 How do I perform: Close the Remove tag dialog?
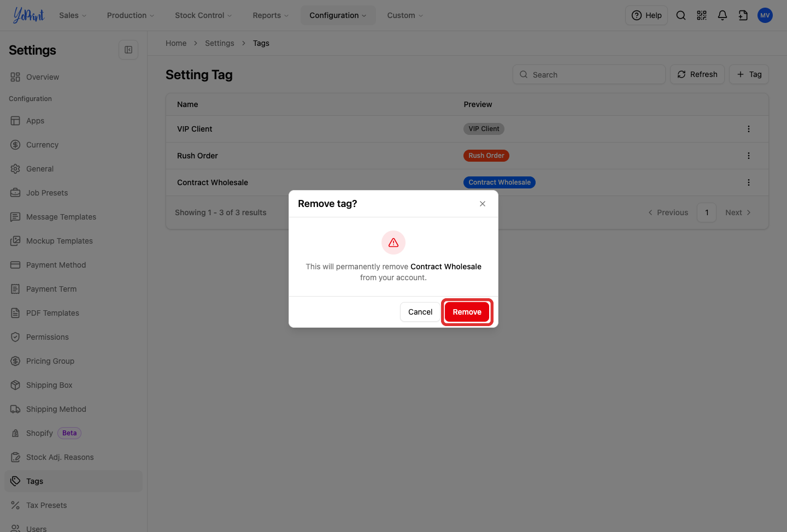(x=483, y=204)
